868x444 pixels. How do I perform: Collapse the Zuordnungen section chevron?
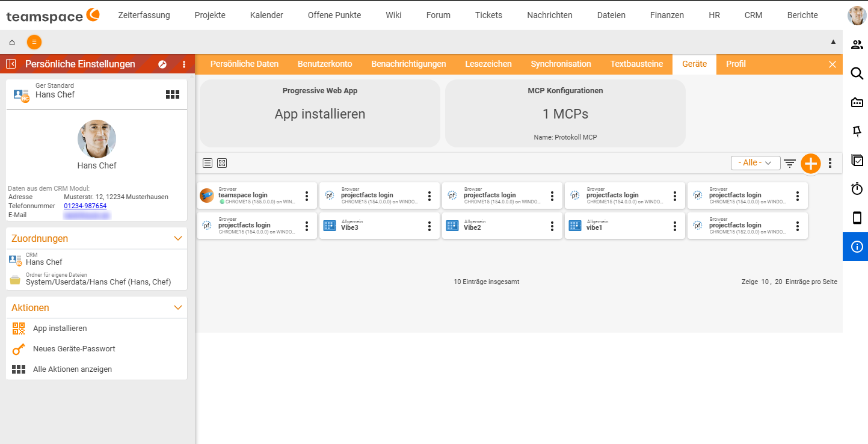[x=178, y=238]
